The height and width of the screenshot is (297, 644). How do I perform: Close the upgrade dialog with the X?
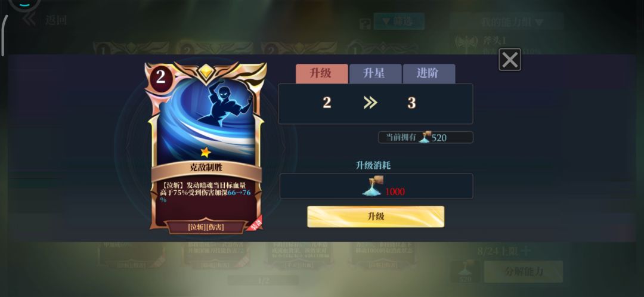510,60
